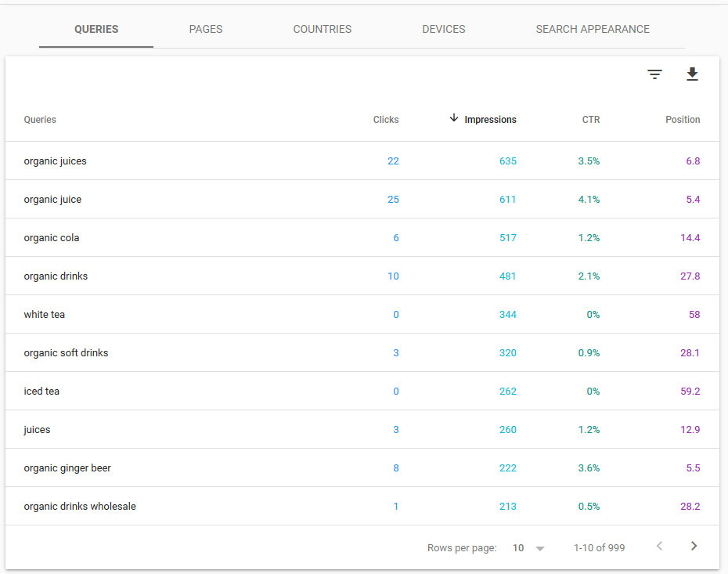Select rows per page value 10
The width and height of the screenshot is (728, 574).
point(518,548)
